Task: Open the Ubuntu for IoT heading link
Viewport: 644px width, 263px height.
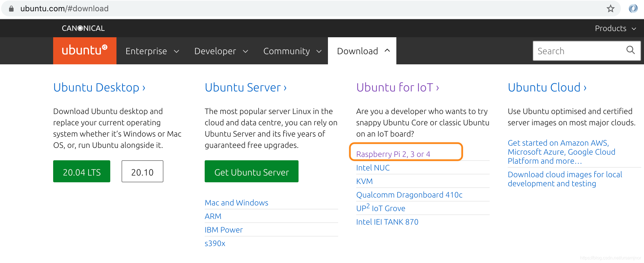Action: [397, 87]
